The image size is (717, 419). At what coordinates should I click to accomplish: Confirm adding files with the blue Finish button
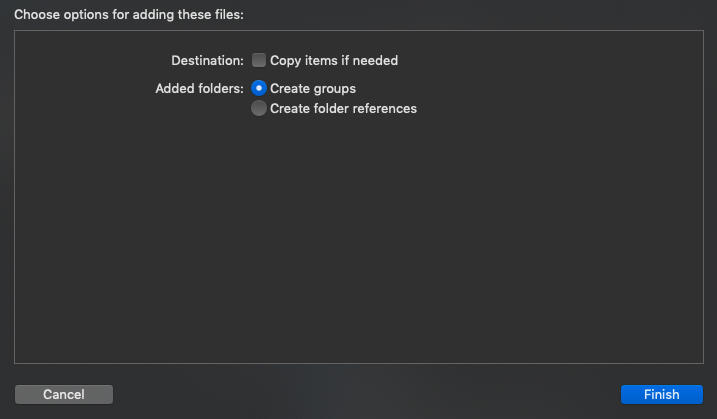pyautogui.click(x=662, y=394)
